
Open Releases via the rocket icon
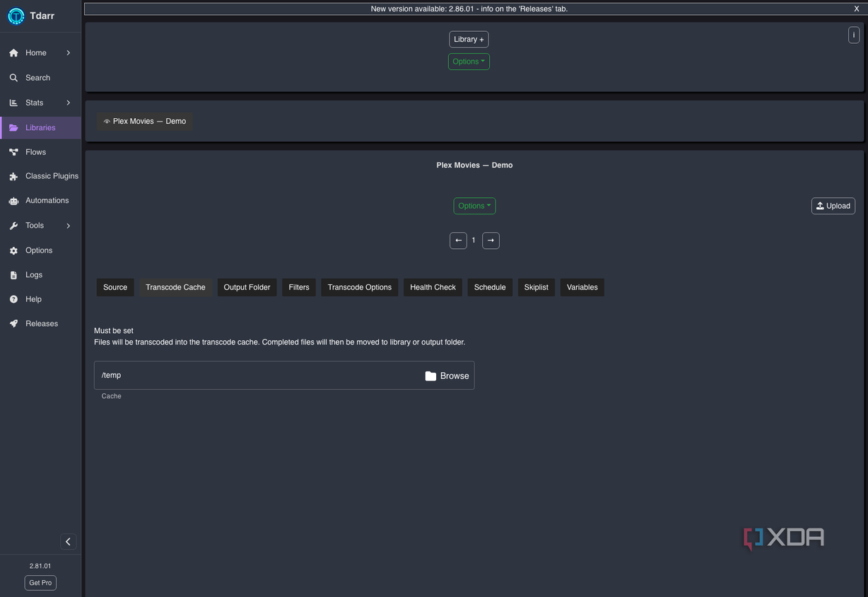[x=13, y=324]
